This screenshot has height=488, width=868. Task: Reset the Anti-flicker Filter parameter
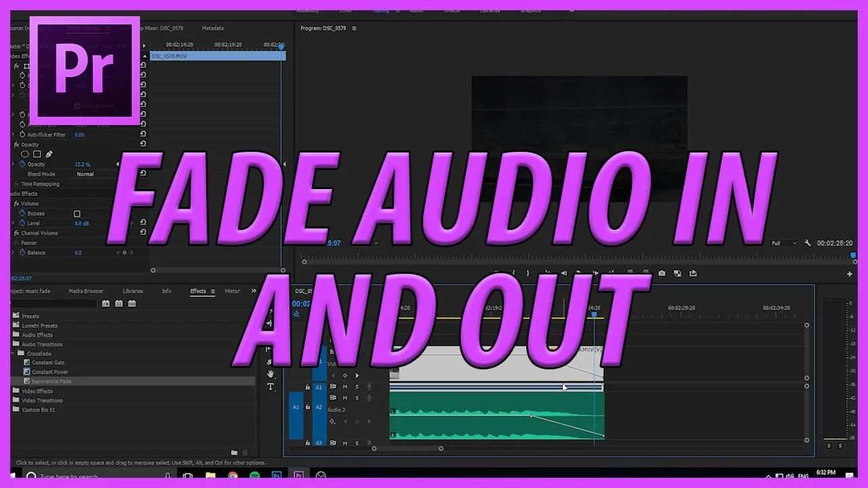click(143, 134)
